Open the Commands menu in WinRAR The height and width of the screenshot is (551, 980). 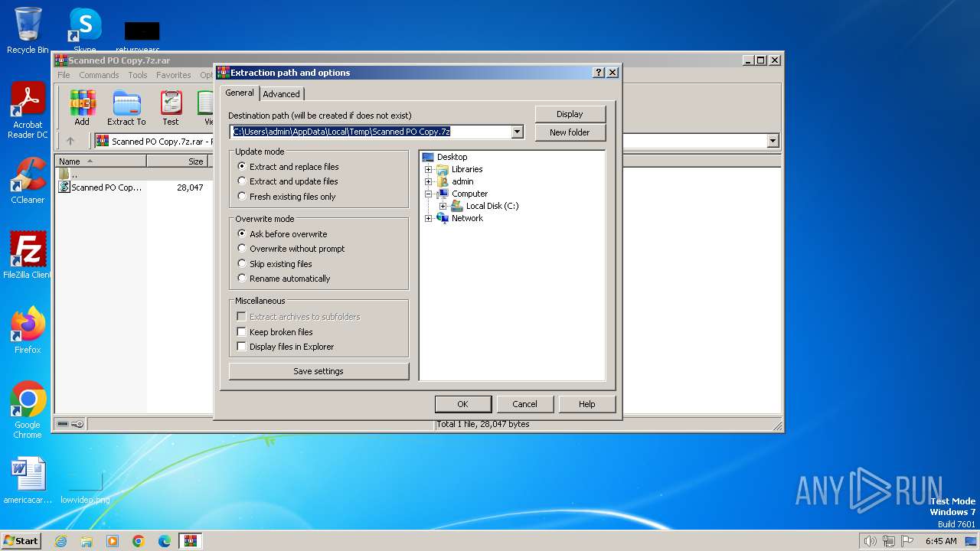(x=99, y=75)
